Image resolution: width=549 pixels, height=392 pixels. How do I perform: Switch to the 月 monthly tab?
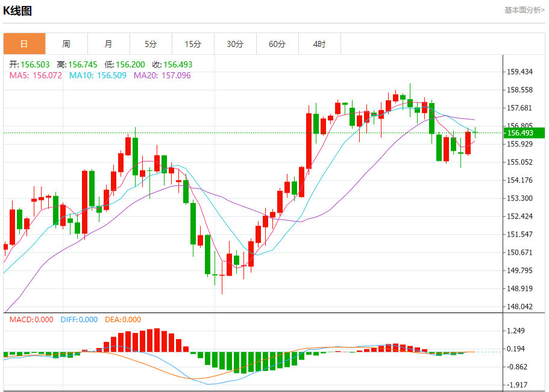108,44
